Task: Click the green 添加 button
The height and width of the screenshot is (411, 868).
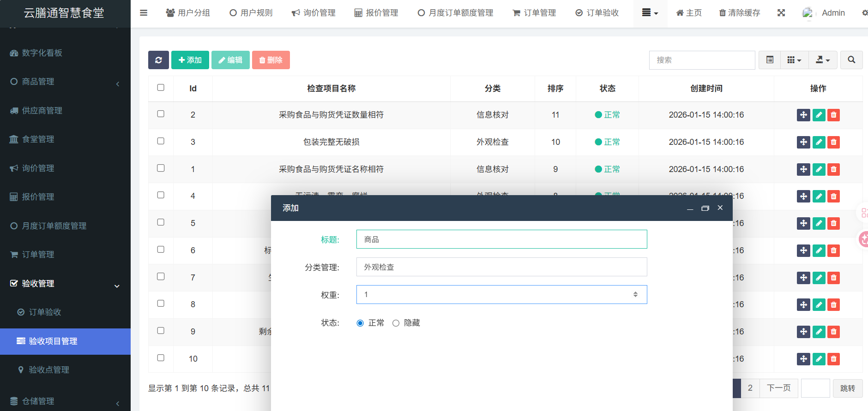Action: (190, 60)
